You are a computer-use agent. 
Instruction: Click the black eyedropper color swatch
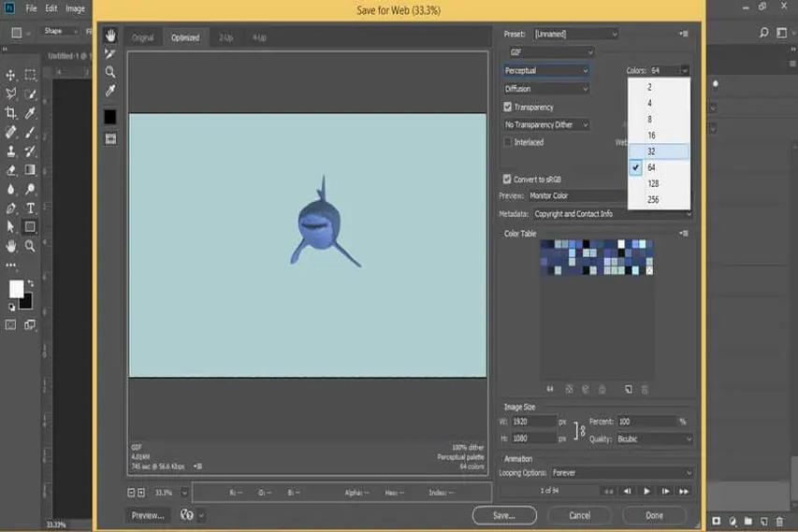[110, 117]
